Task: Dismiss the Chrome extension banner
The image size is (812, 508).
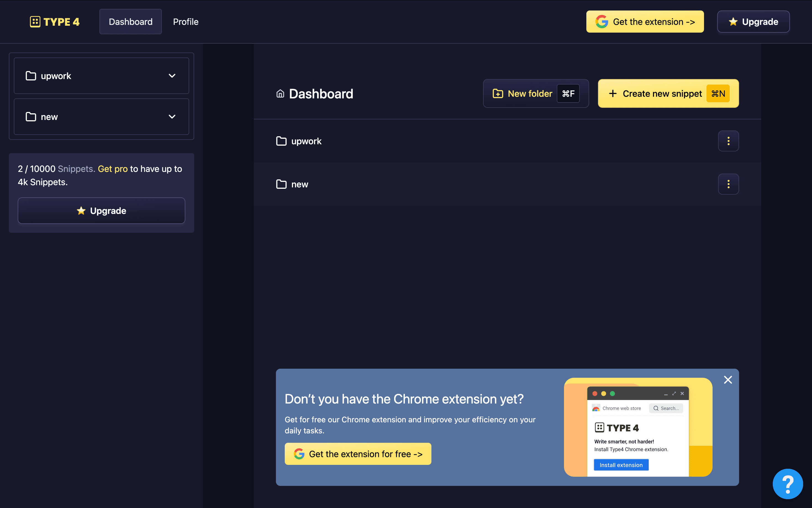Action: pyautogui.click(x=727, y=380)
